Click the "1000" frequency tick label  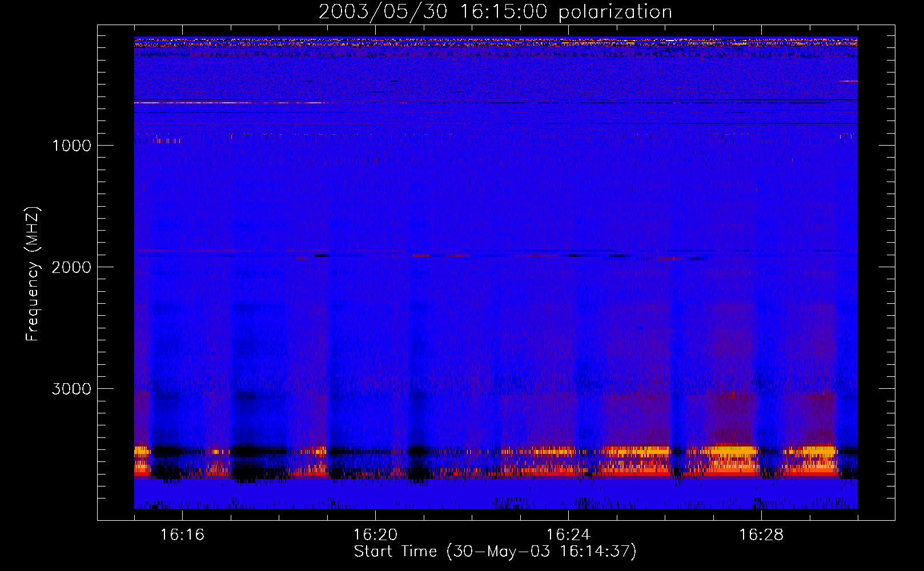tap(71, 146)
